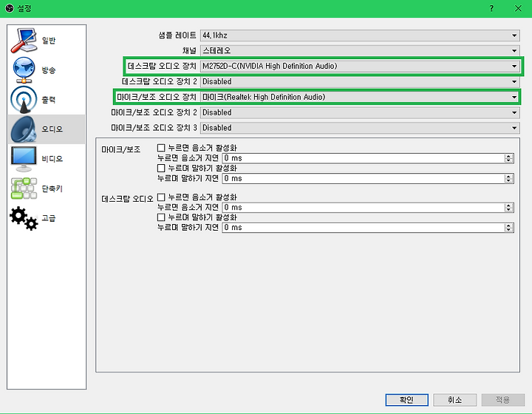
Task: Click the 마이크/보조 section heading
Action: (x=120, y=149)
